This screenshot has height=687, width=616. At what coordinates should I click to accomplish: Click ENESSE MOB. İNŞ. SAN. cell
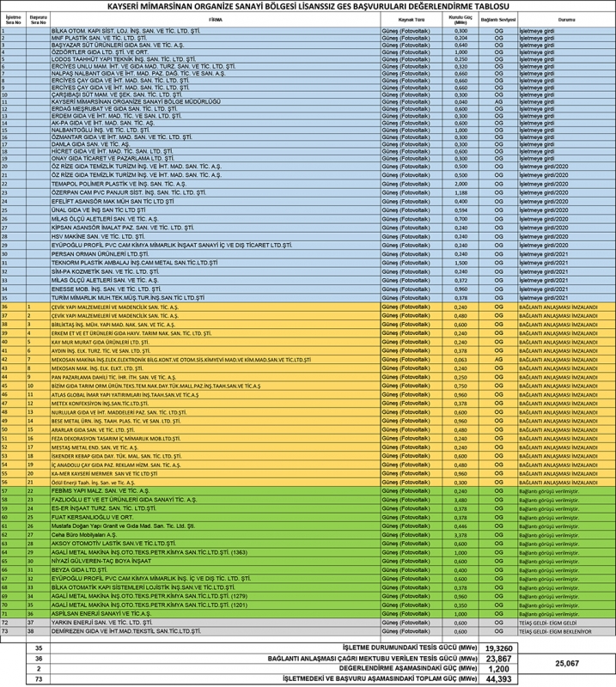click(x=216, y=289)
